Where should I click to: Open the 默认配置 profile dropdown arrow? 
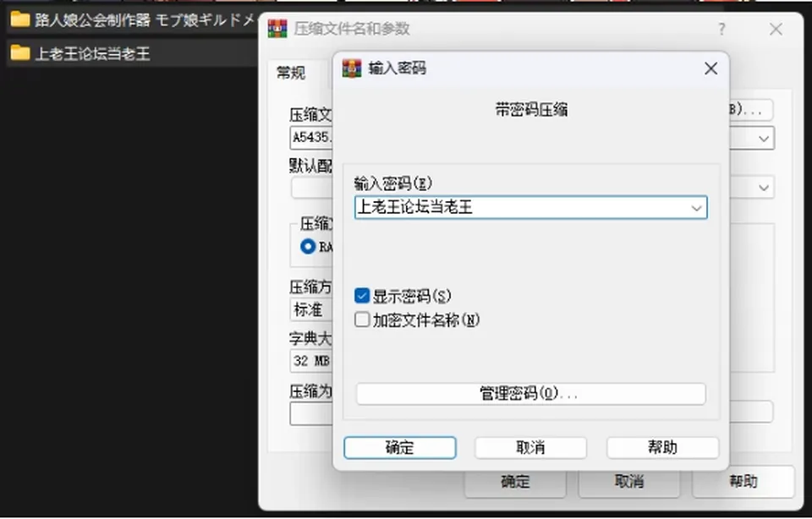(763, 188)
